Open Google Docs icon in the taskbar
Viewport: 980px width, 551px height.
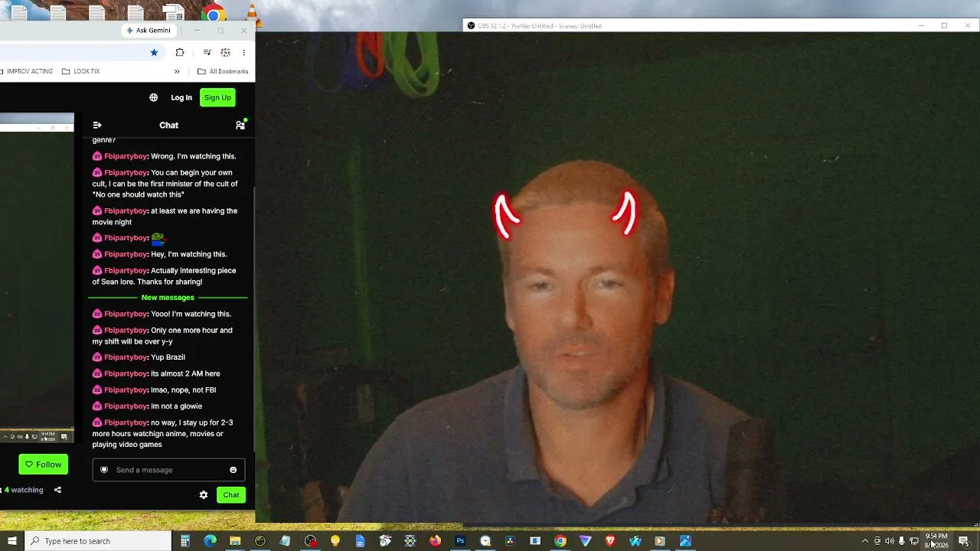(x=360, y=541)
